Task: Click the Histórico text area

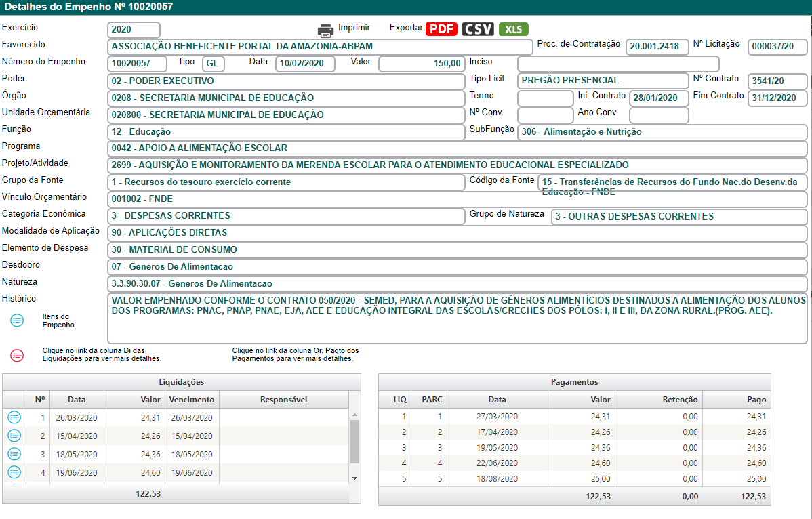Action: pos(458,318)
